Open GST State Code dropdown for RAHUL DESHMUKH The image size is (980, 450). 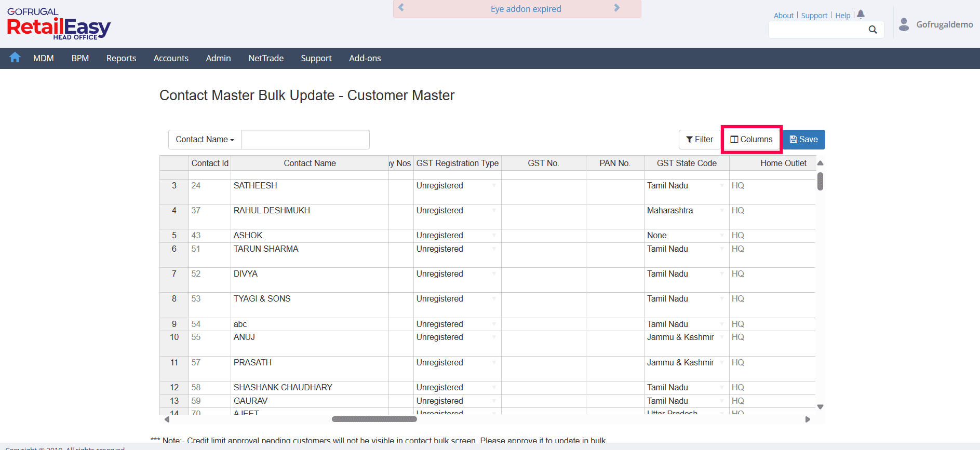[722, 210]
